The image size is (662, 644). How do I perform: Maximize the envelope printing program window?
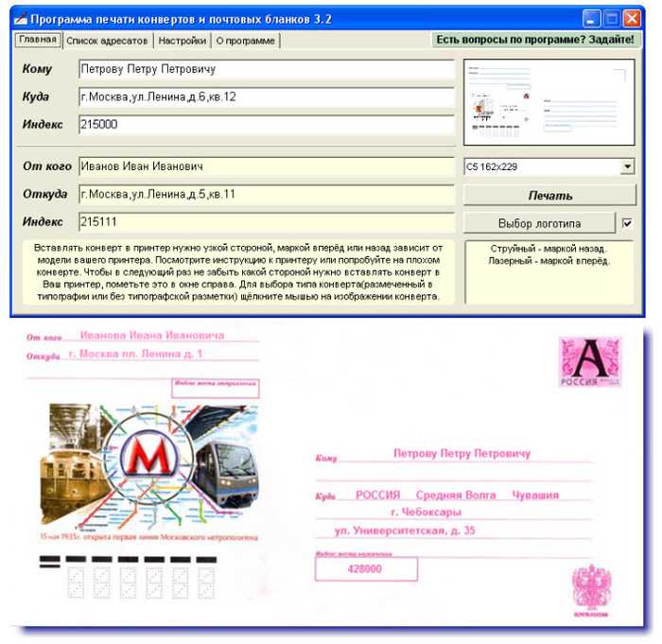tap(611, 19)
